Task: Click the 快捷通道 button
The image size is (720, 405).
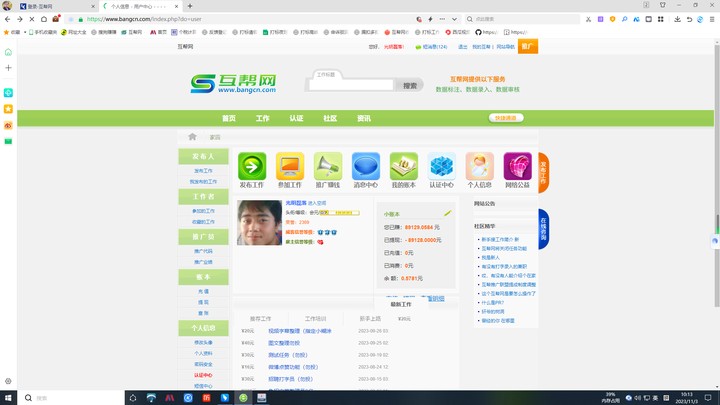Action: pos(507,118)
